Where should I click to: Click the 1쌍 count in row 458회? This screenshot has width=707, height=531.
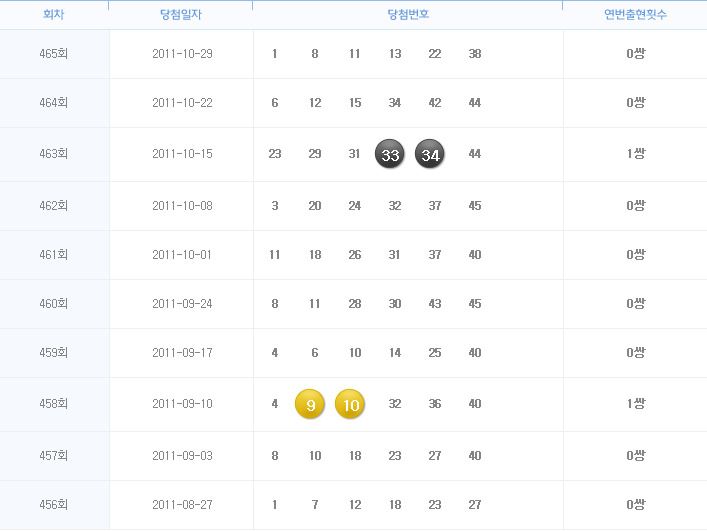(636, 403)
